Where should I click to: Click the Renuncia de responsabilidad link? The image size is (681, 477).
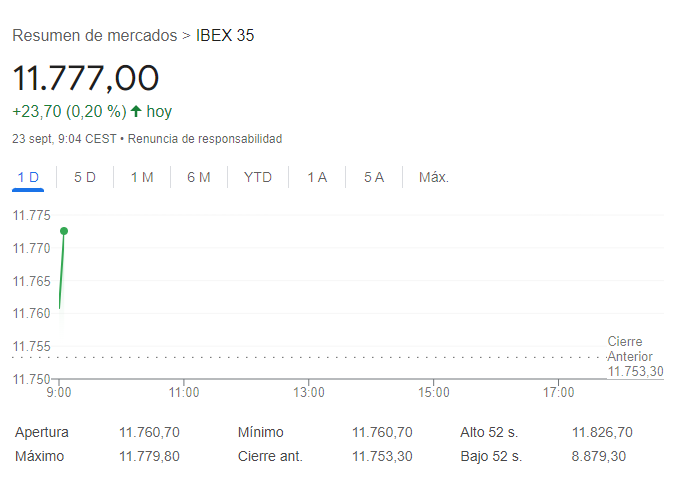click(205, 138)
